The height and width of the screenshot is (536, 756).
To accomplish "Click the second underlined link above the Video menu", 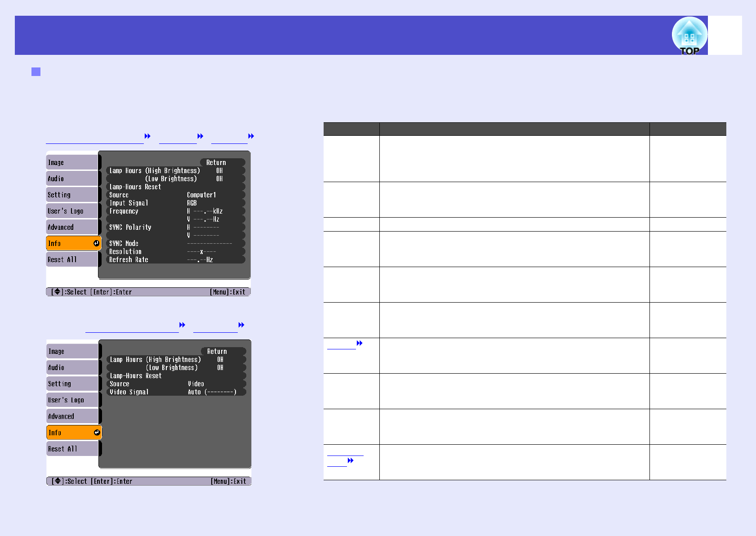I will coord(215,328).
